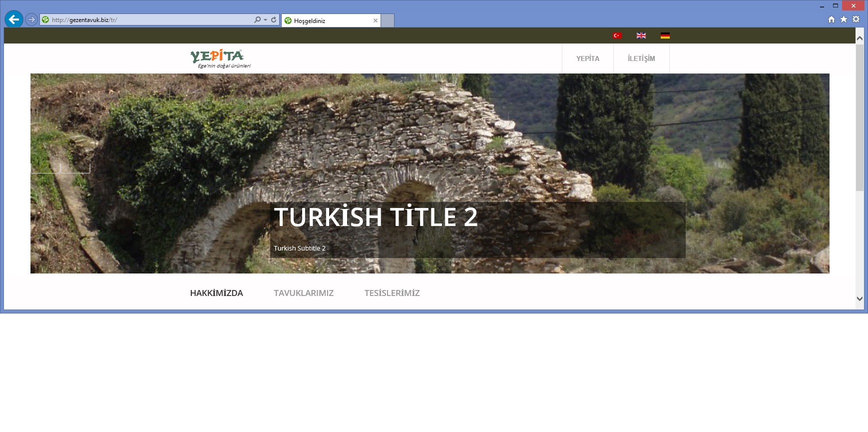Image resolution: width=868 pixels, height=432 pixels.
Task: Click the scrollbar down arrow
Action: coord(860,298)
